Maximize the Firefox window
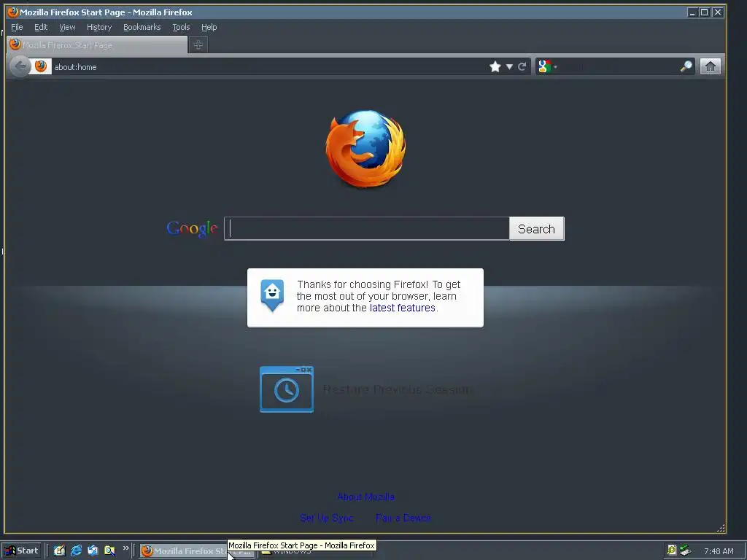Image resolution: width=747 pixels, height=560 pixels. (x=704, y=12)
